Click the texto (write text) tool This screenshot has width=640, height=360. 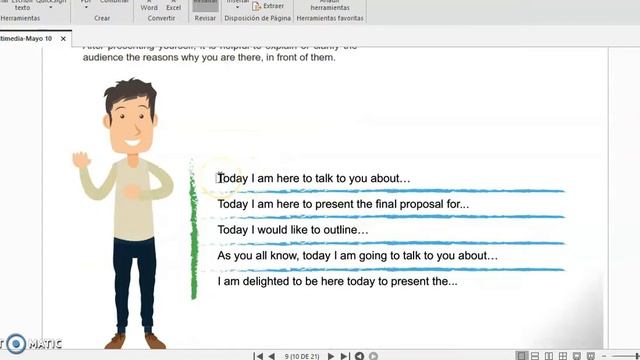pos(22,7)
